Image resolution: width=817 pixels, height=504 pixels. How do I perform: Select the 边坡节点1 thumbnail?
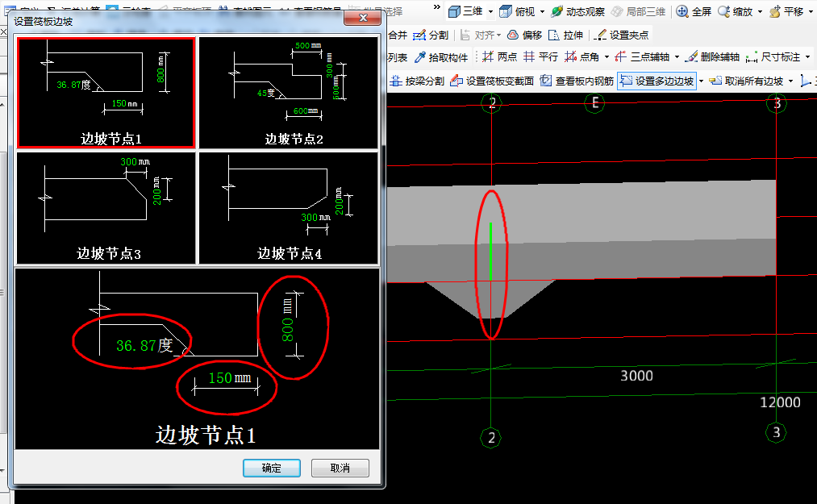[106, 92]
